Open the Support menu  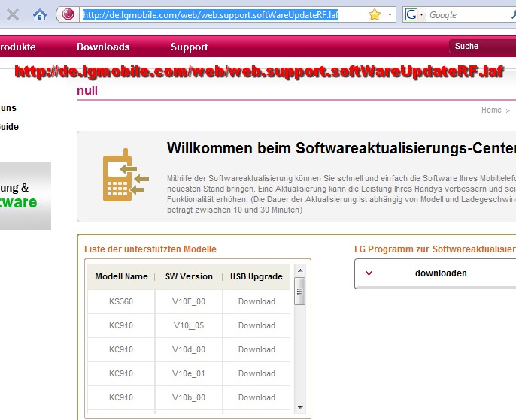190,47
